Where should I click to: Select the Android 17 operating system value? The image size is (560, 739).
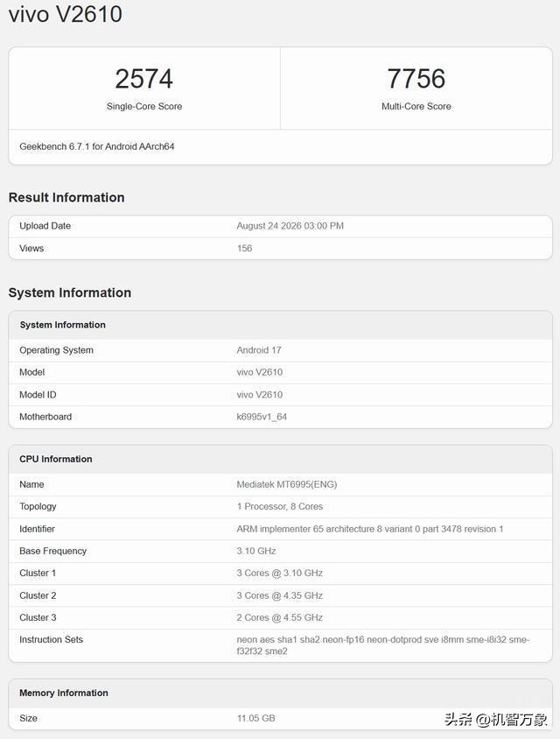pyautogui.click(x=259, y=350)
